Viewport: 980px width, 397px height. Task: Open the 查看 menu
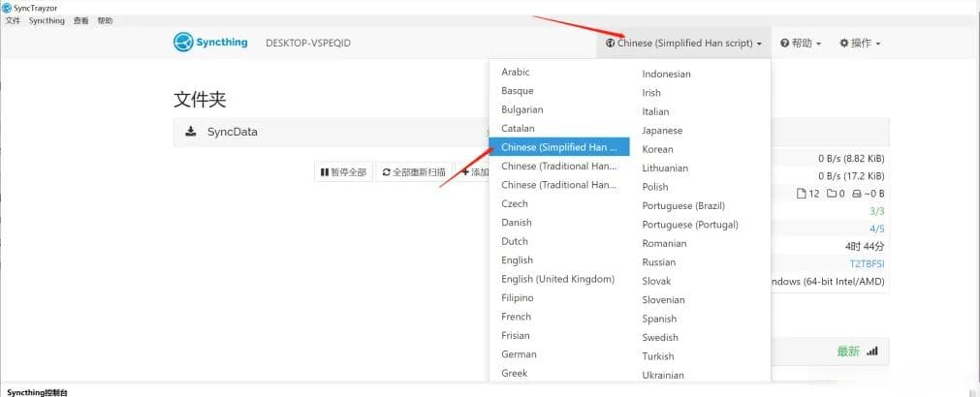[81, 20]
